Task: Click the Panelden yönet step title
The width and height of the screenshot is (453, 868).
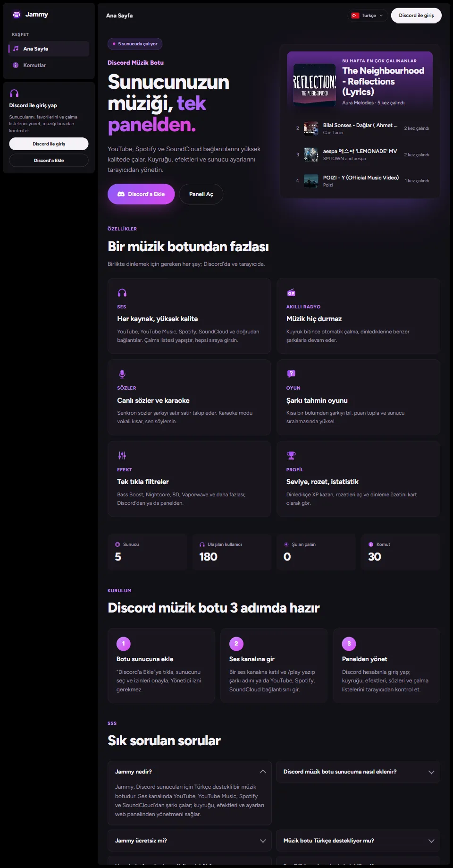Action: 365,659
